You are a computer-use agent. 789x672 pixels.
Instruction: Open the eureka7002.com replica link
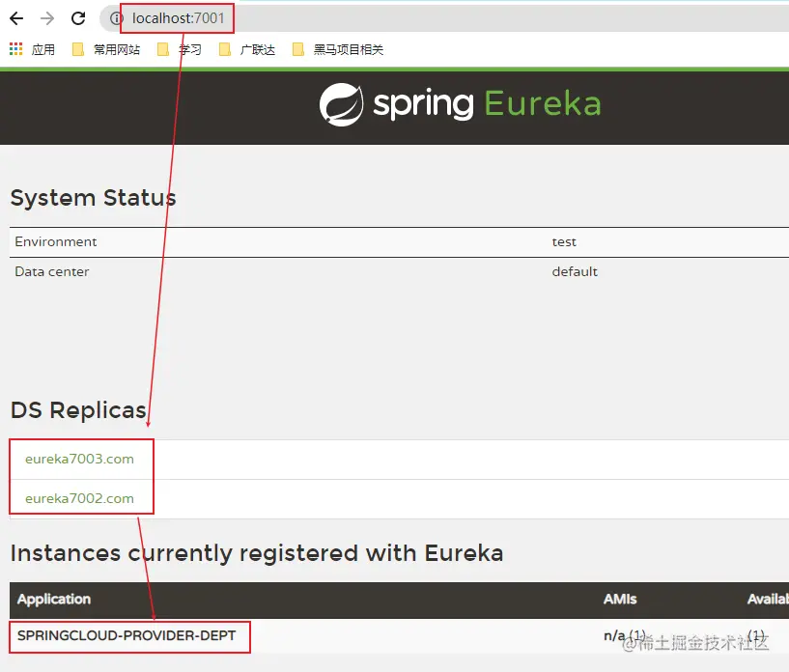pyautogui.click(x=79, y=498)
